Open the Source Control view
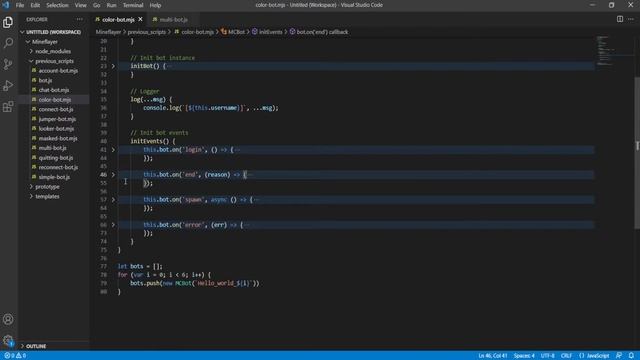This screenshot has width=640, height=360. click(8, 64)
